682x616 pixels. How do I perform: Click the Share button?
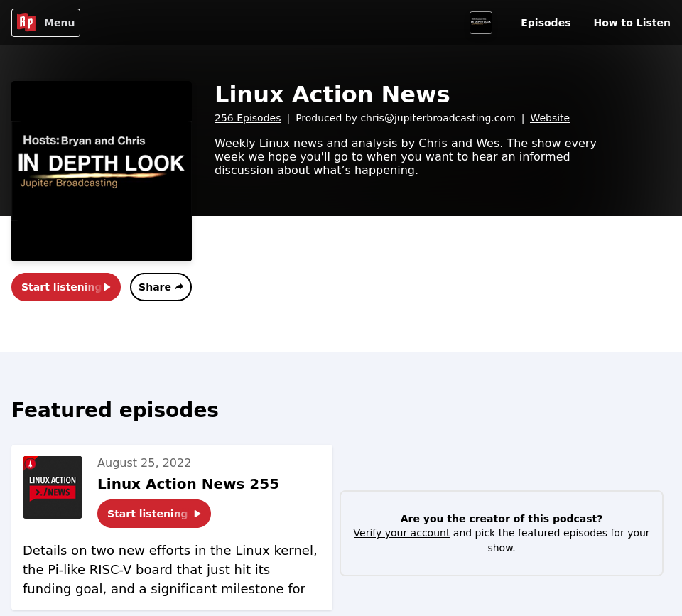(161, 287)
